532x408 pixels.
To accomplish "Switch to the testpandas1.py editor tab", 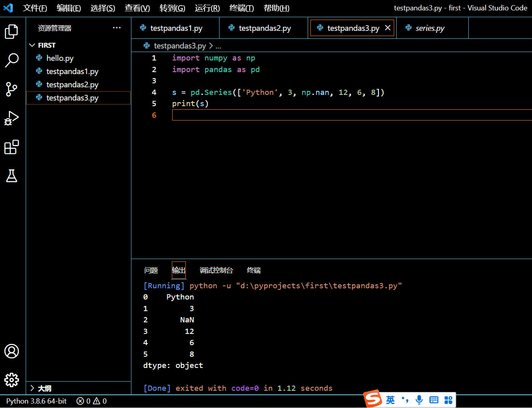I will tap(175, 28).
